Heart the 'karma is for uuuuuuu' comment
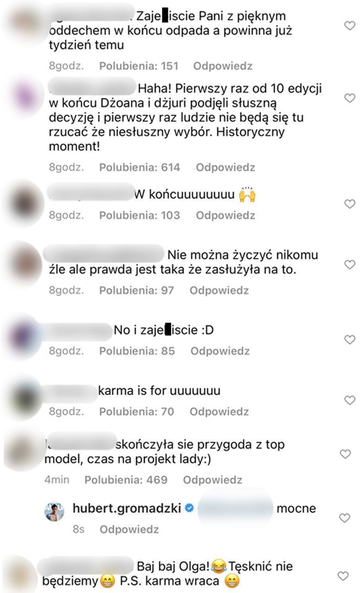Viewport: 364px width, 593px height. 350,400
